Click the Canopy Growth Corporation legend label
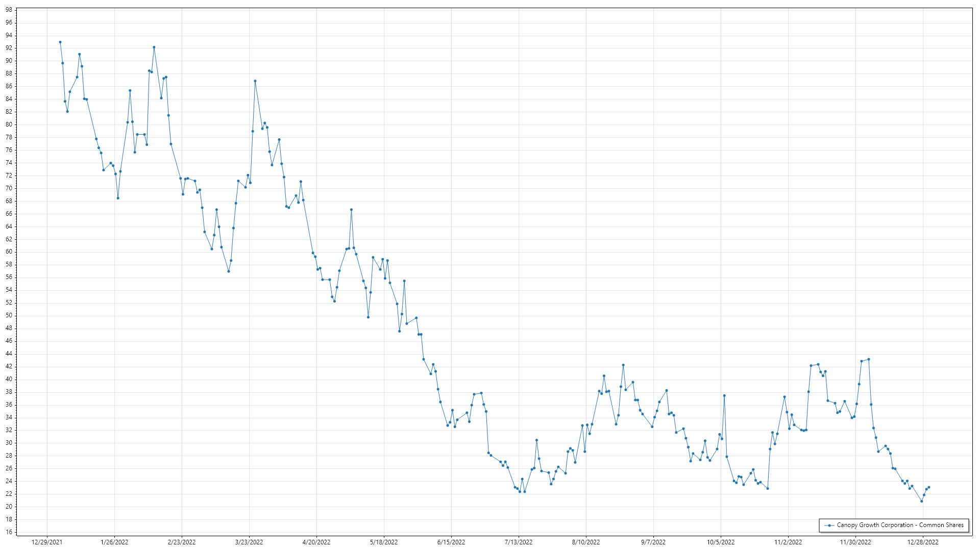Image resolution: width=980 pixels, height=551 pixels. pyautogui.click(x=900, y=525)
